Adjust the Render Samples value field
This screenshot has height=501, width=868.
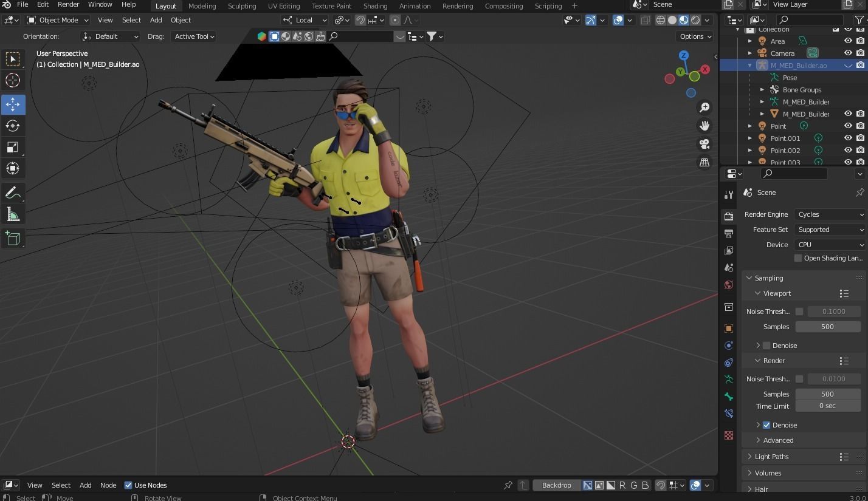point(827,394)
